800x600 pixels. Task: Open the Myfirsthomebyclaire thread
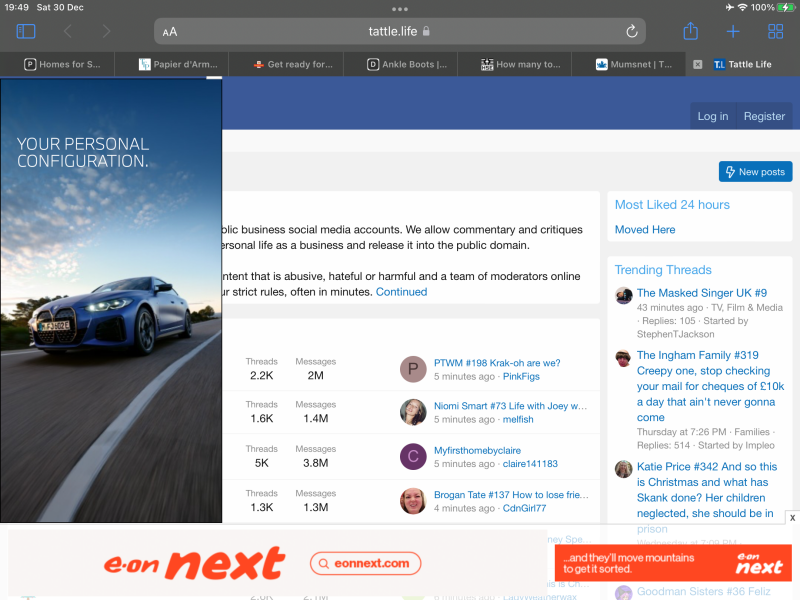pos(477,451)
